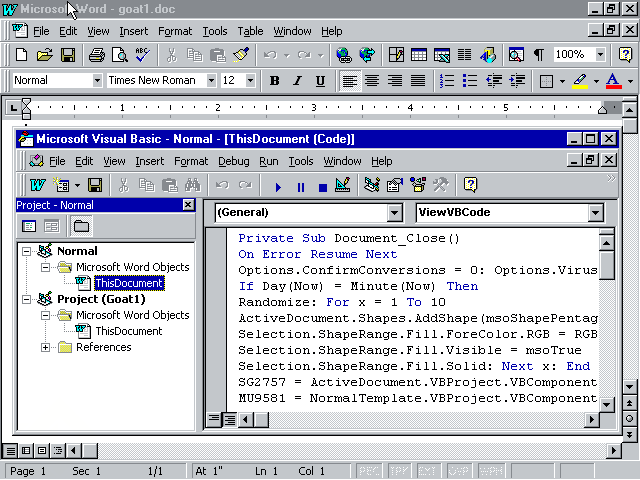Image resolution: width=640 pixels, height=480 pixels.
Task: Toggle Italic formatting
Action: tap(298, 81)
